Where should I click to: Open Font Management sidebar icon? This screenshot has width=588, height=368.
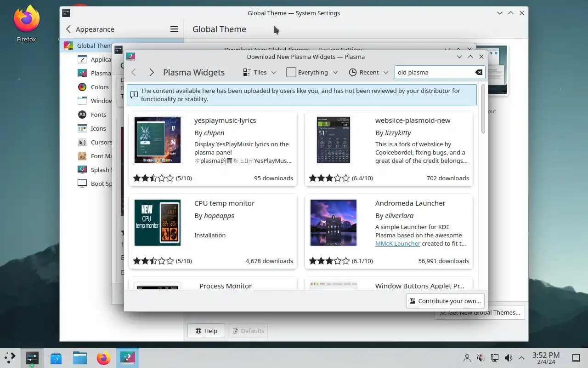[82, 156]
